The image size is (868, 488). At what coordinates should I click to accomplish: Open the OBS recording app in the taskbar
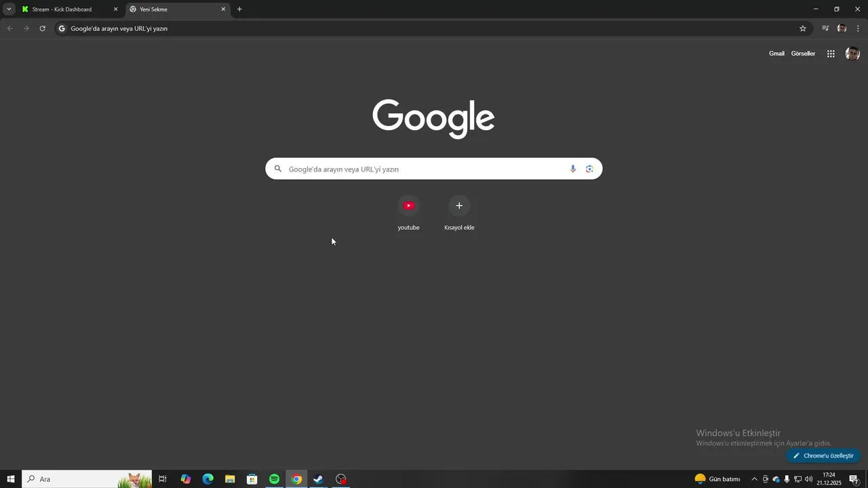point(341,479)
